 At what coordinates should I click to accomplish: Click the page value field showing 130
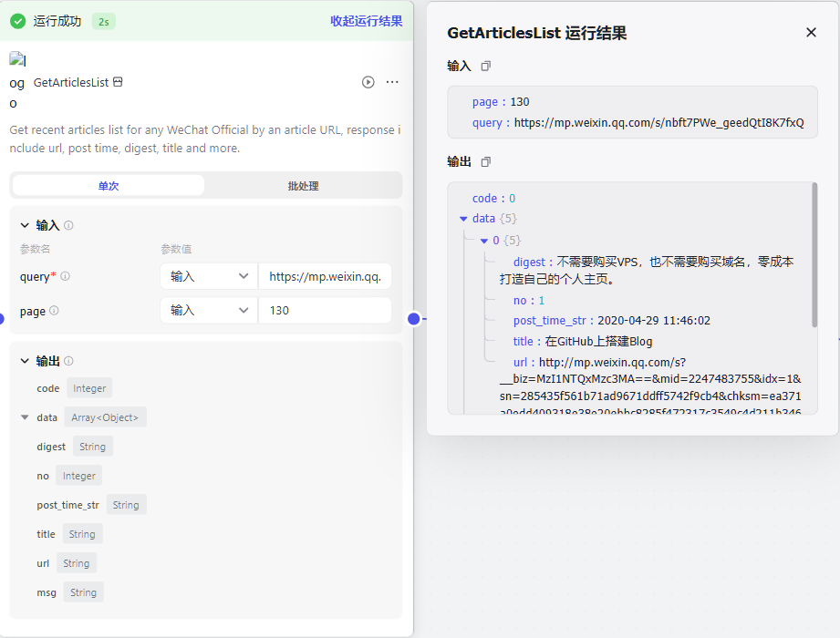pyautogui.click(x=326, y=311)
